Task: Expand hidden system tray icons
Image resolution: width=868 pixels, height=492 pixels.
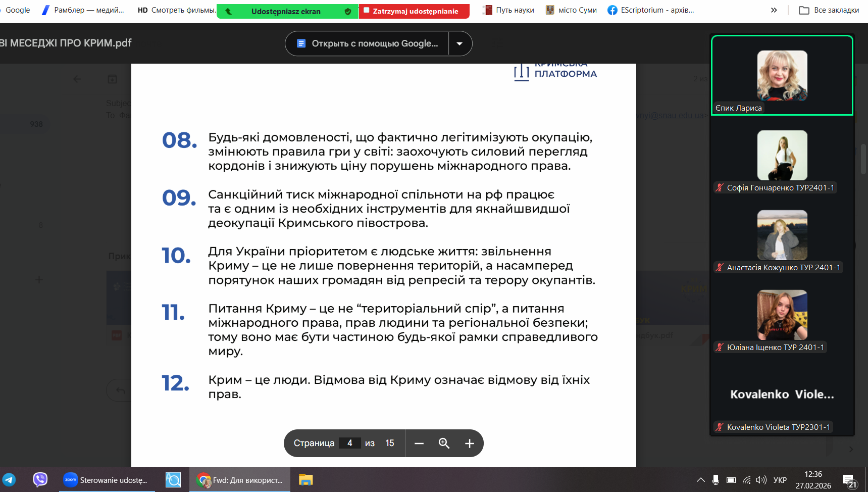Action: 700,480
